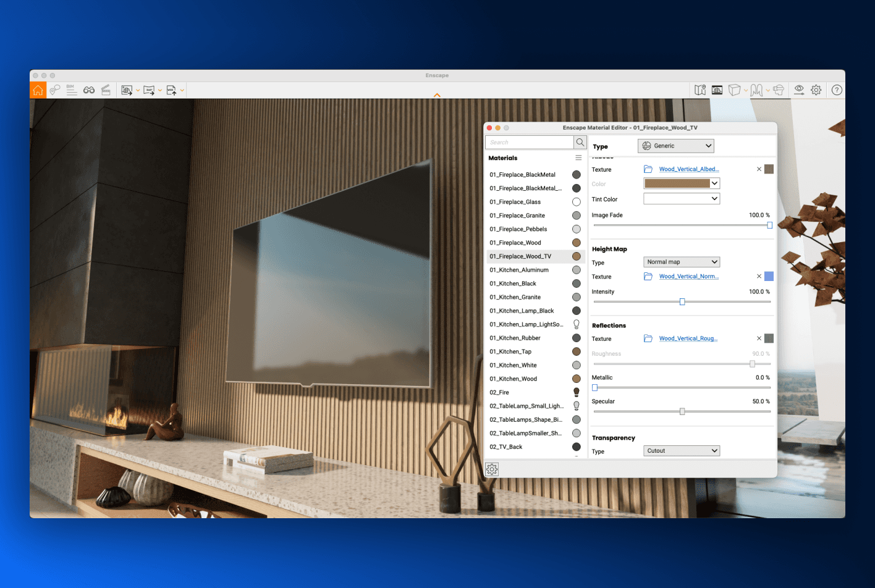
Task: Open Visual Settings eye icon
Action: [799, 90]
